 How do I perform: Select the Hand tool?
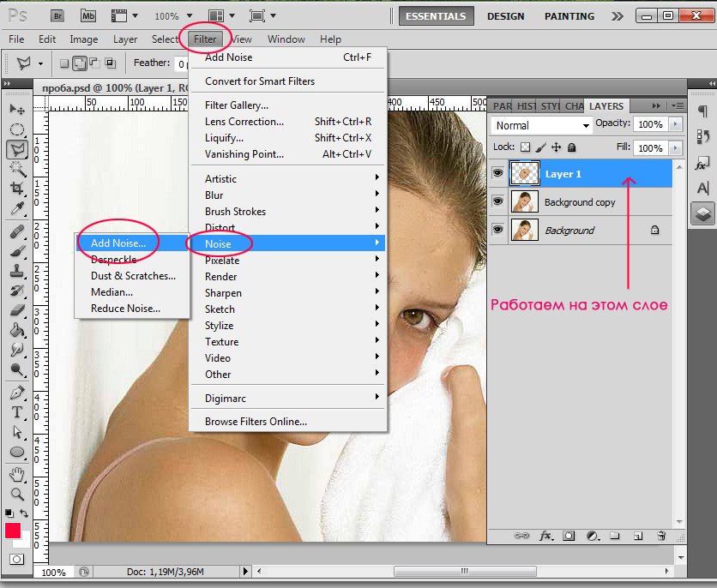16,474
